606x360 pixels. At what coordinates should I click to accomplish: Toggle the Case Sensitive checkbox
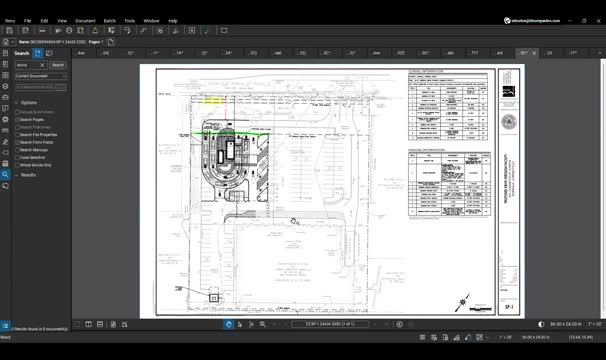click(x=18, y=157)
